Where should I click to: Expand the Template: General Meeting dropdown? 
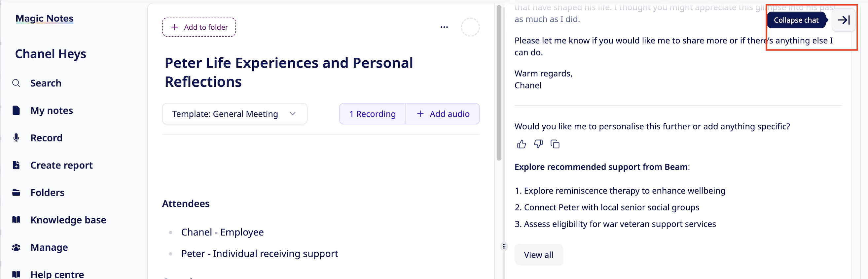click(x=225, y=114)
